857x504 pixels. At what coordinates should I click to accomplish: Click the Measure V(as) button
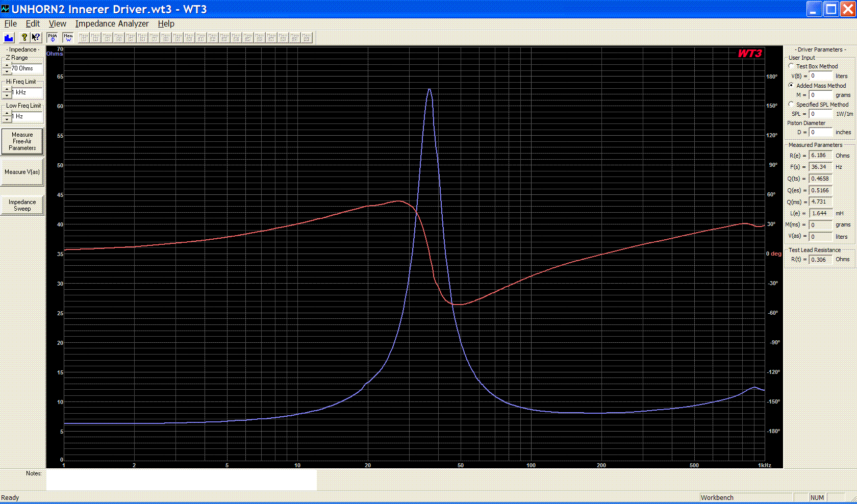(22, 172)
